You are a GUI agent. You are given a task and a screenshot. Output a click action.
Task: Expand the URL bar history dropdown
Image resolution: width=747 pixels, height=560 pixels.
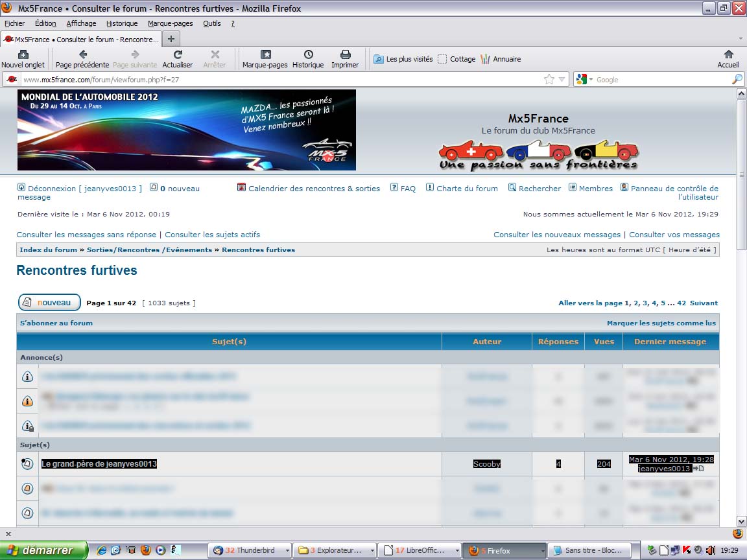(x=562, y=80)
